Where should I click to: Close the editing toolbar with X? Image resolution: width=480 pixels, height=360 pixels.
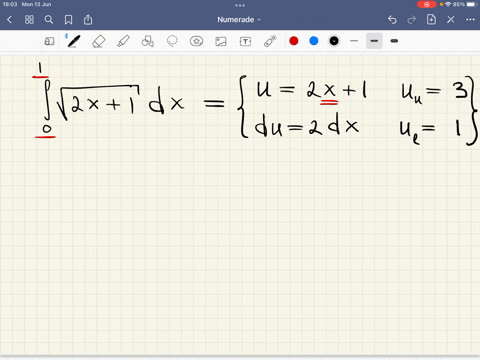pyautogui.click(x=451, y=20)
